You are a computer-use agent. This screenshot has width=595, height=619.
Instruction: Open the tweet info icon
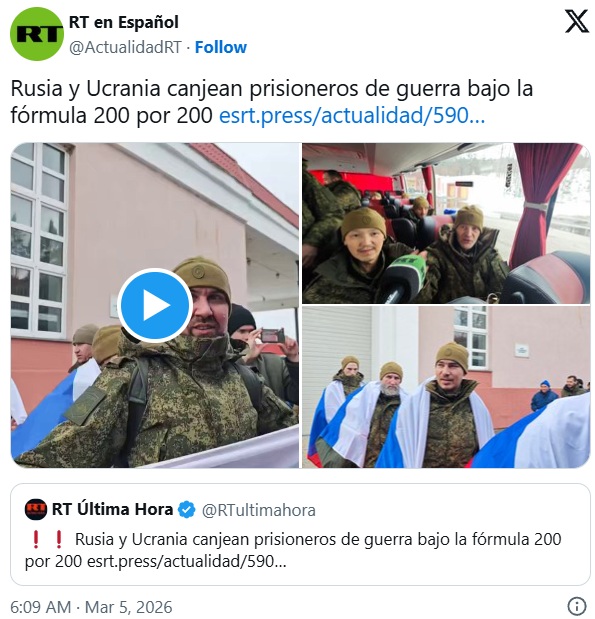(576, 606)
